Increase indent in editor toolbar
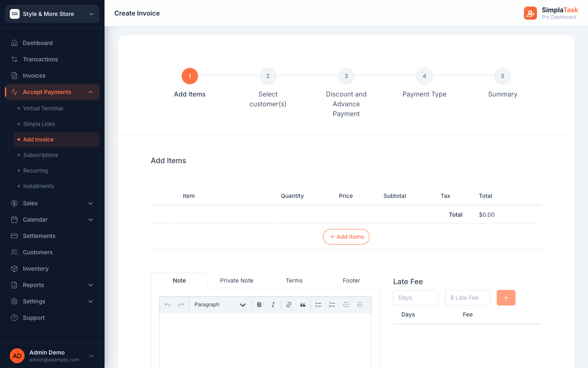This screenshot has height=368, width=588. coord(346,305)
